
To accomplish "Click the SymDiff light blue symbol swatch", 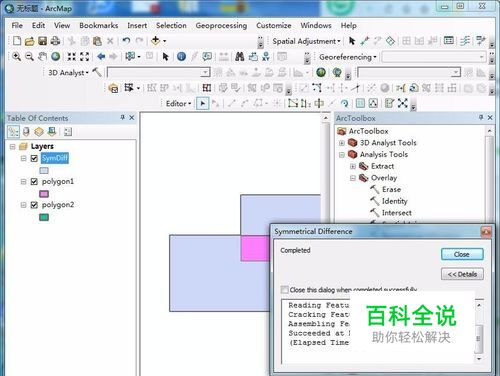I will point(44,171).
